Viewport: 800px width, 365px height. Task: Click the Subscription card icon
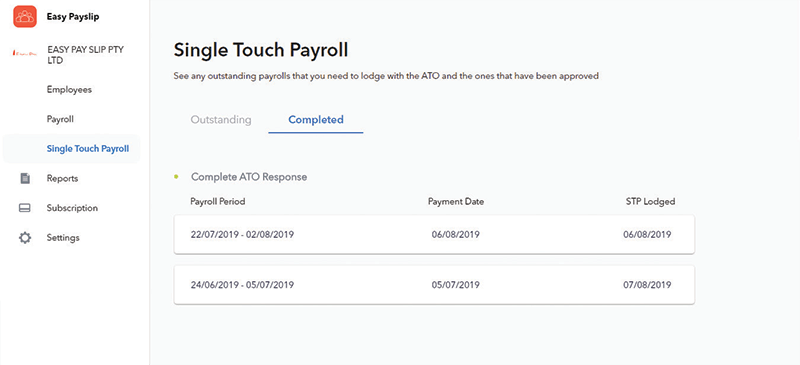coord(24,208)
